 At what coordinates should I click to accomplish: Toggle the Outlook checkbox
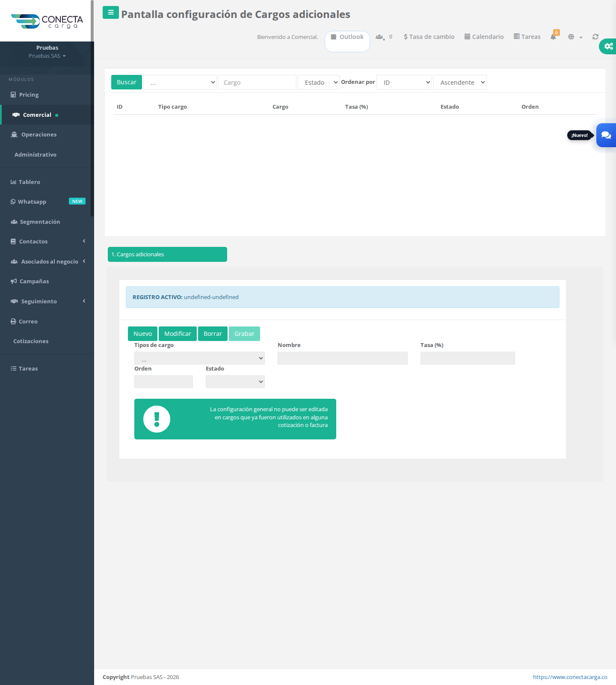(x=334, y=37)
